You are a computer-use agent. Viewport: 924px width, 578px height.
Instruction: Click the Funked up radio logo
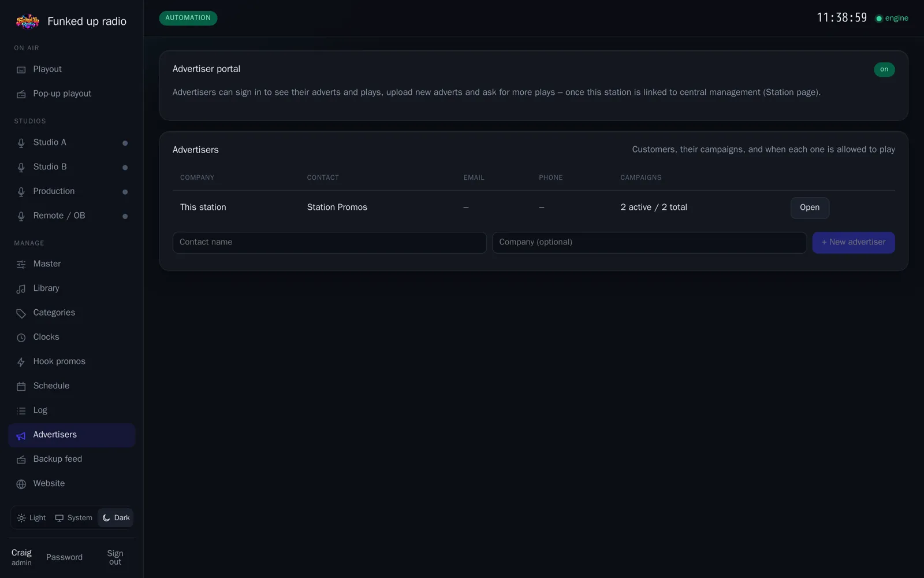point(27,21)
